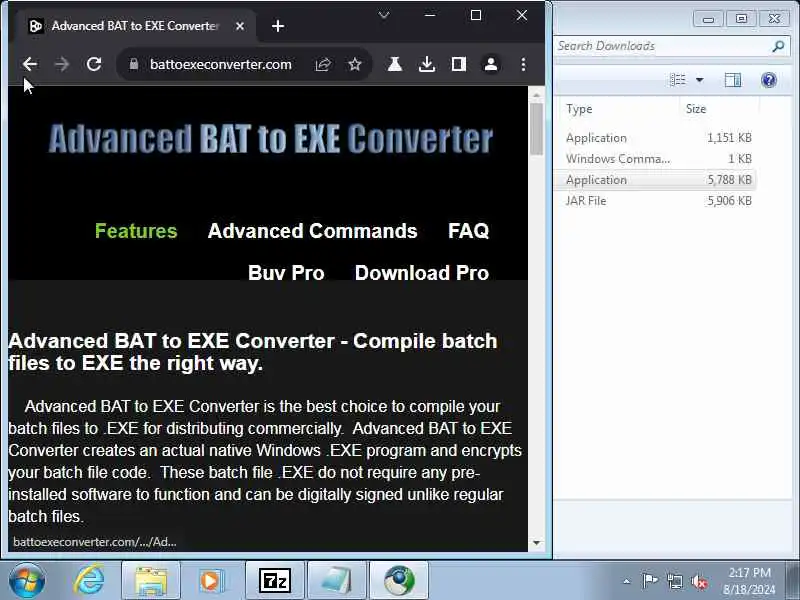Click the battoexeconverter.com address bar
Viewport: 800px width, 600px height.
coord(220,64)
